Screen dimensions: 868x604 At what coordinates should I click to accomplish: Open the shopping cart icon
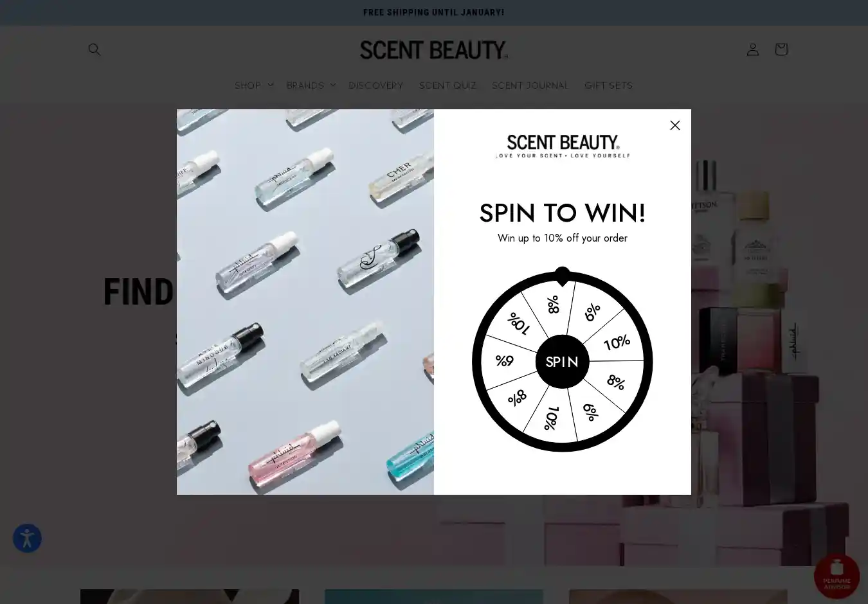coord(781,49)
